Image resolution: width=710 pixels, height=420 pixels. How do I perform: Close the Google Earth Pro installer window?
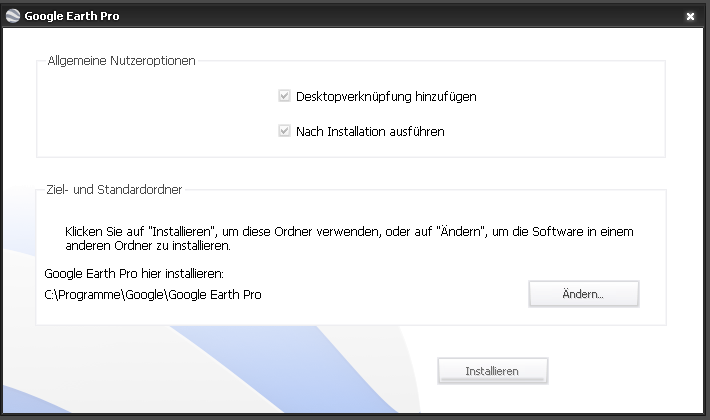[690, 17]
